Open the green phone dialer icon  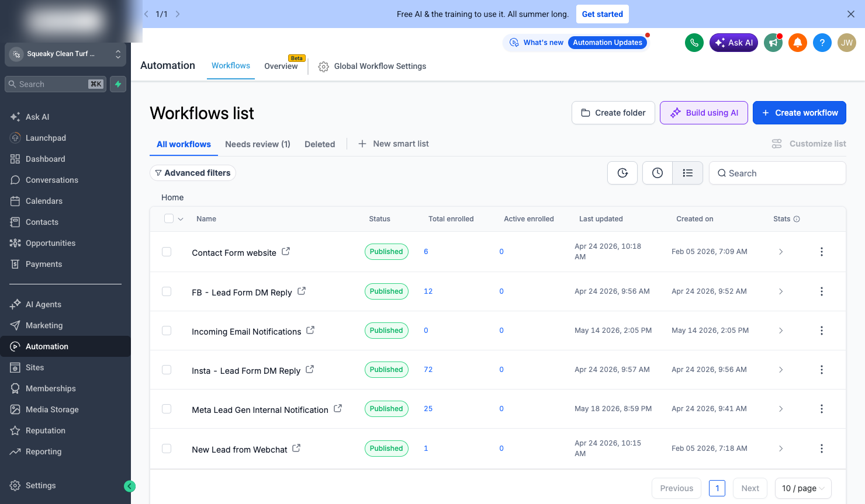tap(694, 43)
